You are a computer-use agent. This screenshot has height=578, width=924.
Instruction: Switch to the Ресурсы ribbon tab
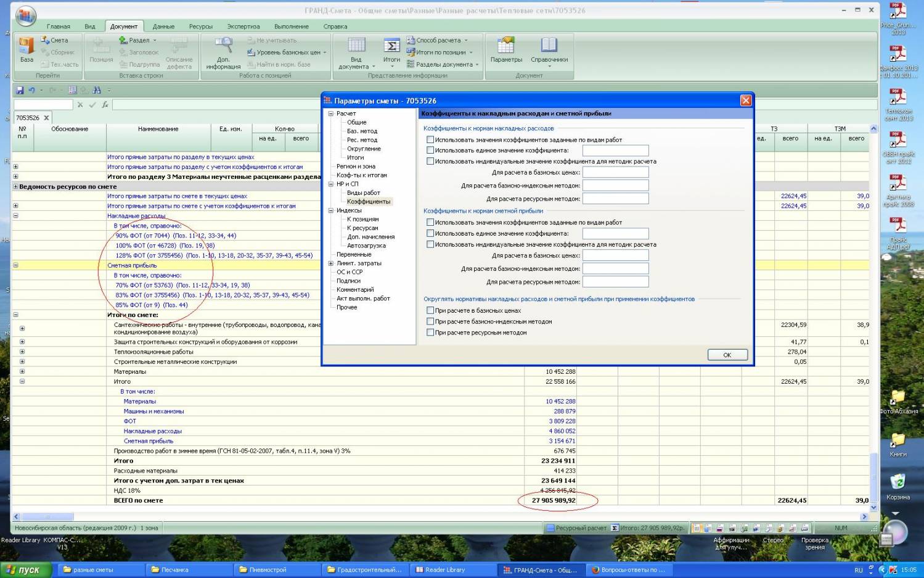[200, 27]
